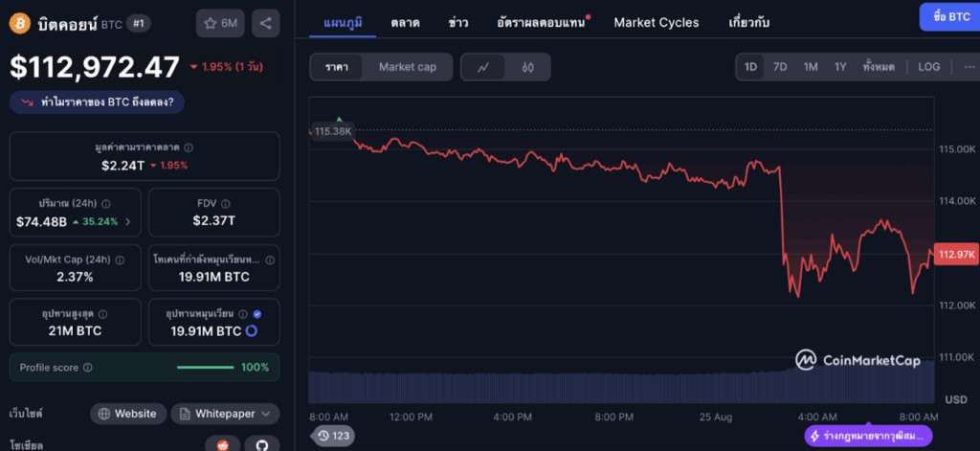Click the 123 history events badge

[x=332, y=436]
